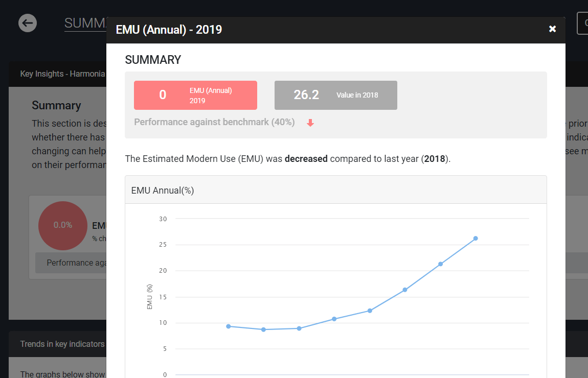The height and width of the screenshot is (378, 588).
Task: Select the data point near 21 percent
Action: (x=440, y=264)
